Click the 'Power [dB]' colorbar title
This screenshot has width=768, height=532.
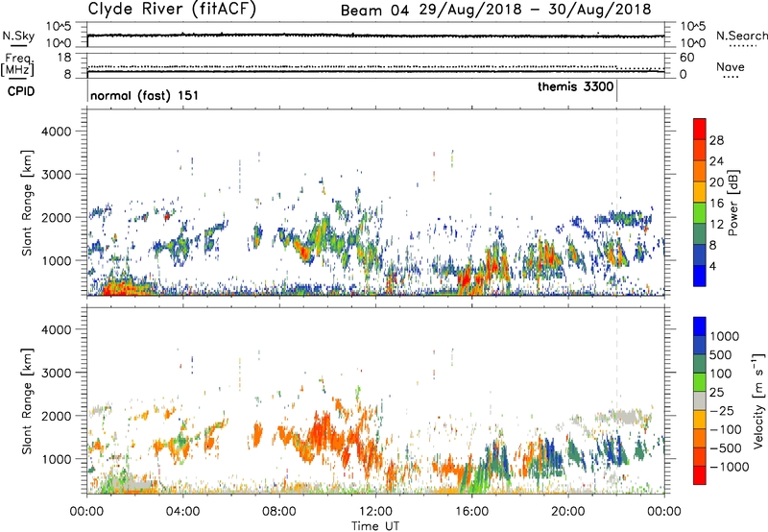click(x=733, y=203)
